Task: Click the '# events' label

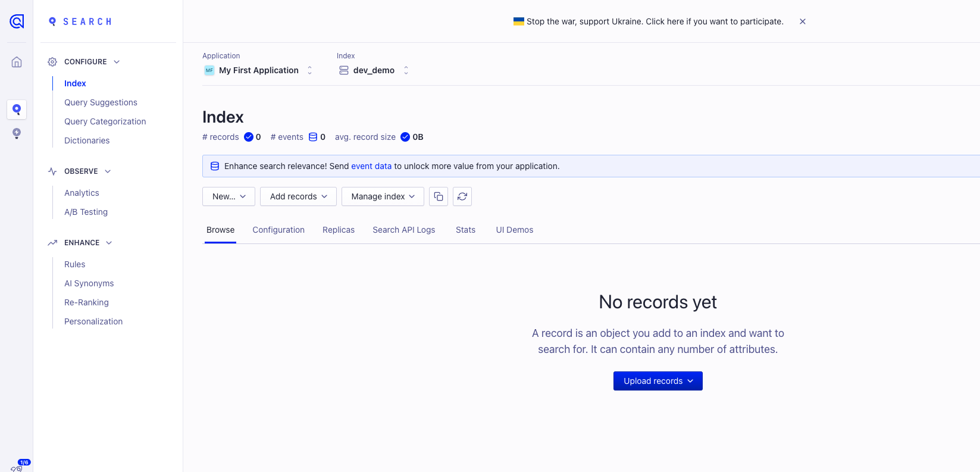Action: click(x=287, y=137)
